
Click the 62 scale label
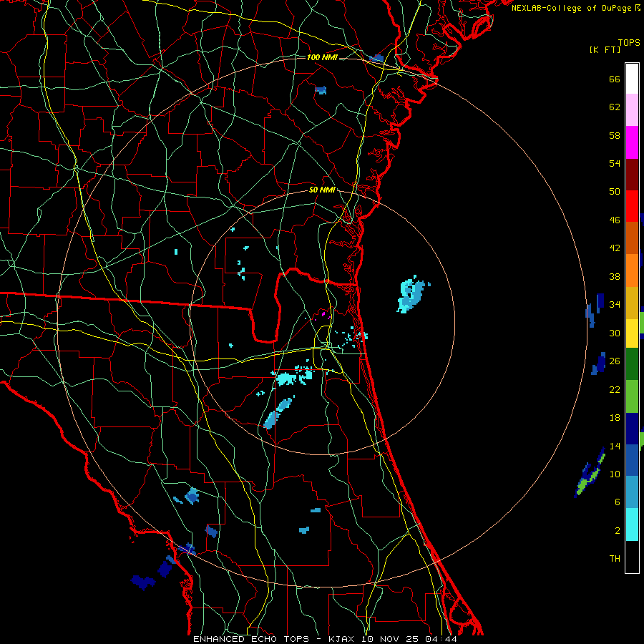615,107
